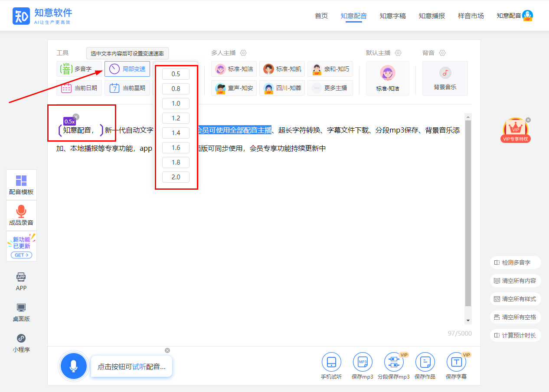Expand 更多主播 more voices
Screen dimensions: 549x392
point(330,88)
